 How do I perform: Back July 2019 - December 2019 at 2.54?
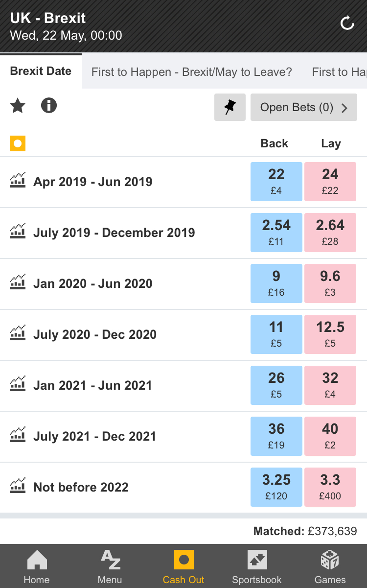pos(276,233)
